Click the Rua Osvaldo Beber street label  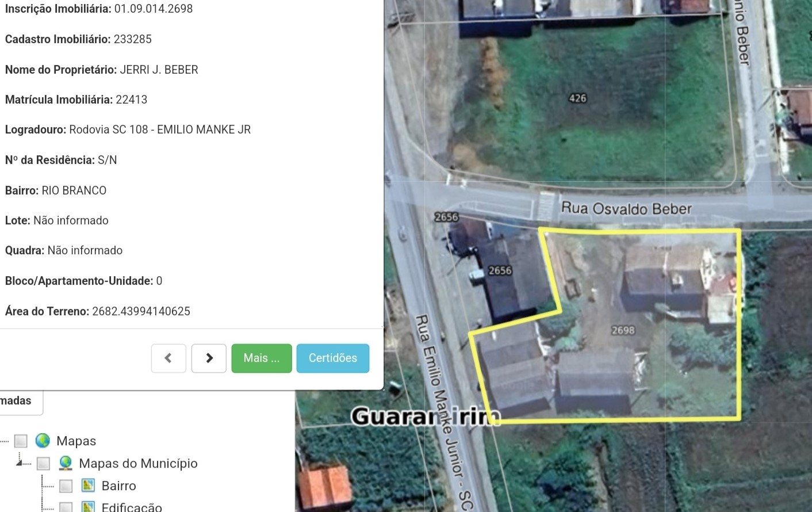pyautogui.click(x=626, y=208)
